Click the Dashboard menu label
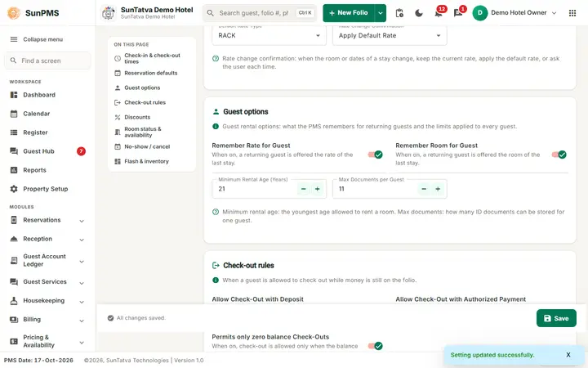 (39, 95)
